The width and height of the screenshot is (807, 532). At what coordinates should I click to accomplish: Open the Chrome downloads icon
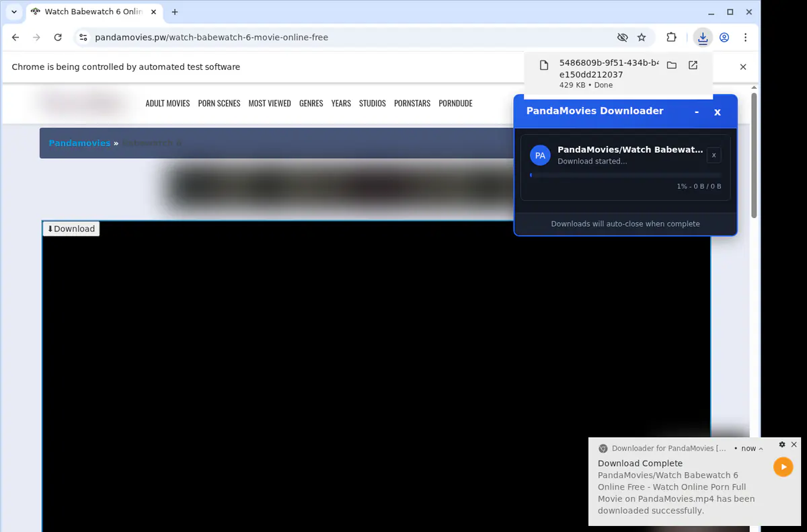(703, 38)
